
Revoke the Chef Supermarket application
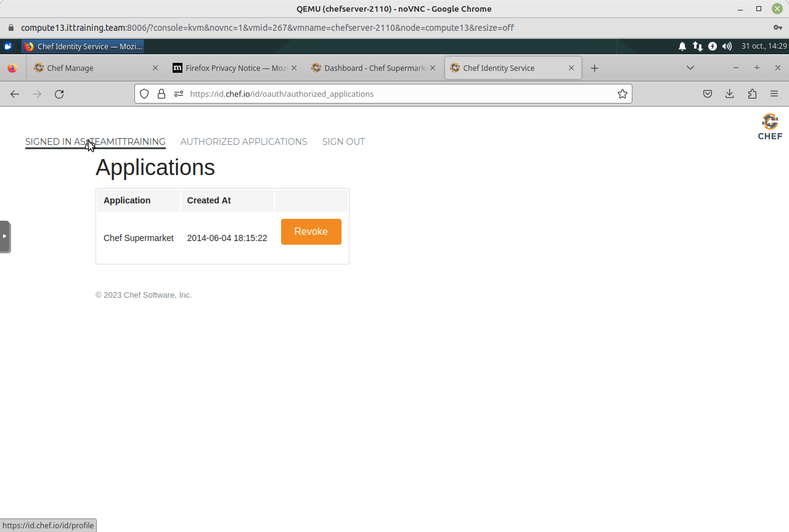[311, 232]
